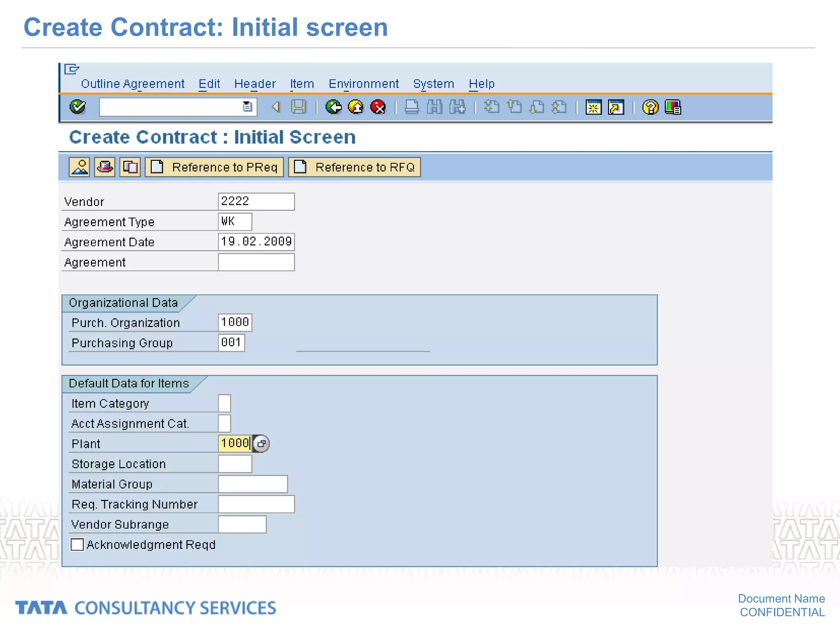
Task: Click the Agreement Date field
Action: (x=256, y=242)
